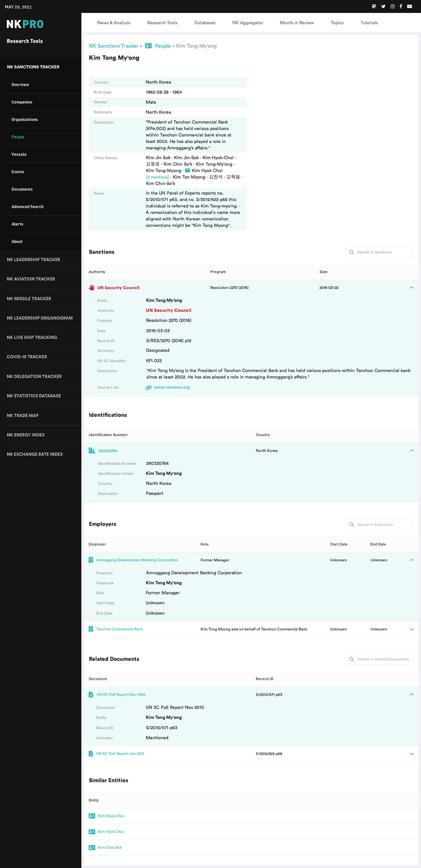Open the Kim Chol Sok similar entity
Image resolution: width=421 pixels, height=868 pixels.
[x=110, y=847]
